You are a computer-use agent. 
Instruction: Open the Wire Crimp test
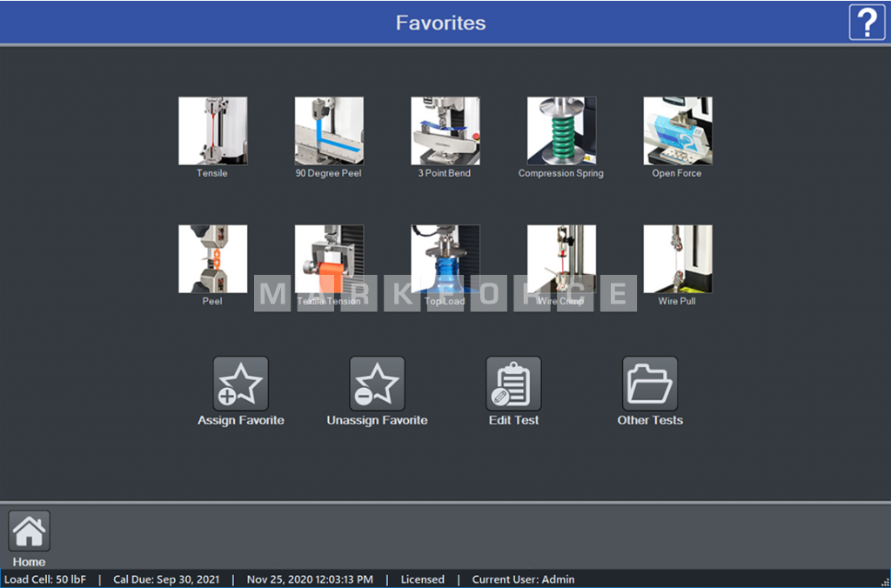pyautogui.click(x=561, y=259)
